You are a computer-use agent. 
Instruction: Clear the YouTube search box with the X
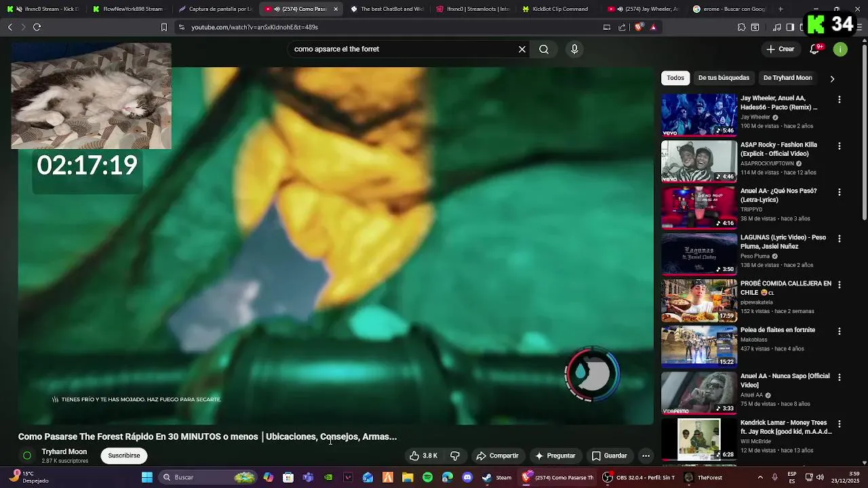click(522, 49)
